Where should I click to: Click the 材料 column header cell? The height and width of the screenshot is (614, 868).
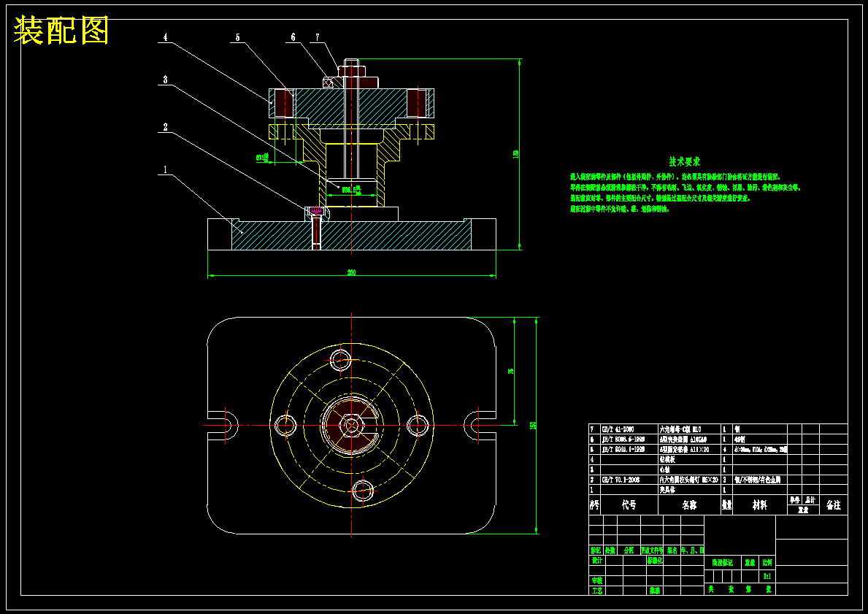(759, 505)
